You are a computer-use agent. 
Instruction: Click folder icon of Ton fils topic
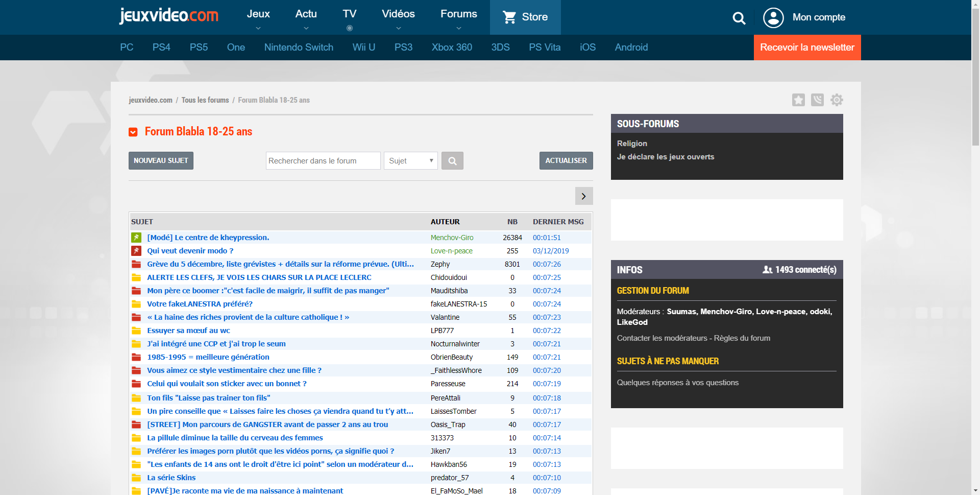click(x=136, y=398)
